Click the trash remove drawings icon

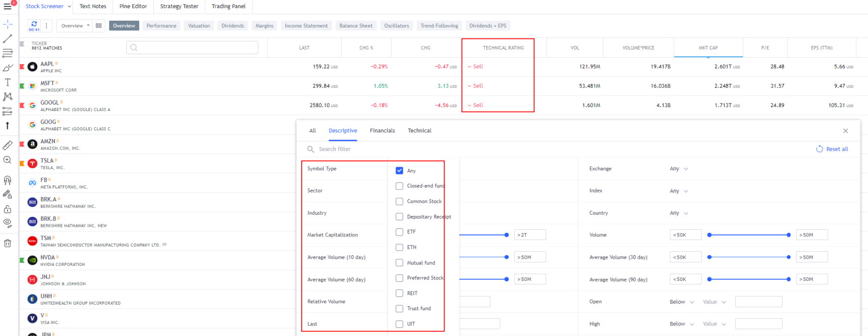(8, 243)
